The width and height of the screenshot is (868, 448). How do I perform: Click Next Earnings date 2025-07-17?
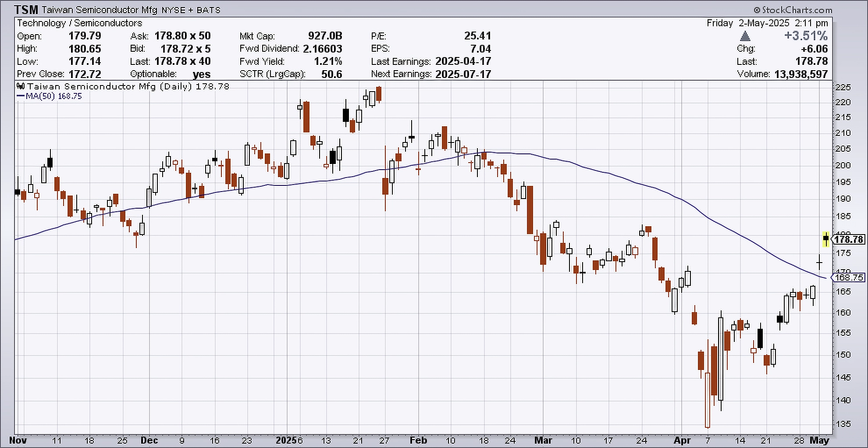coord(463,74)
